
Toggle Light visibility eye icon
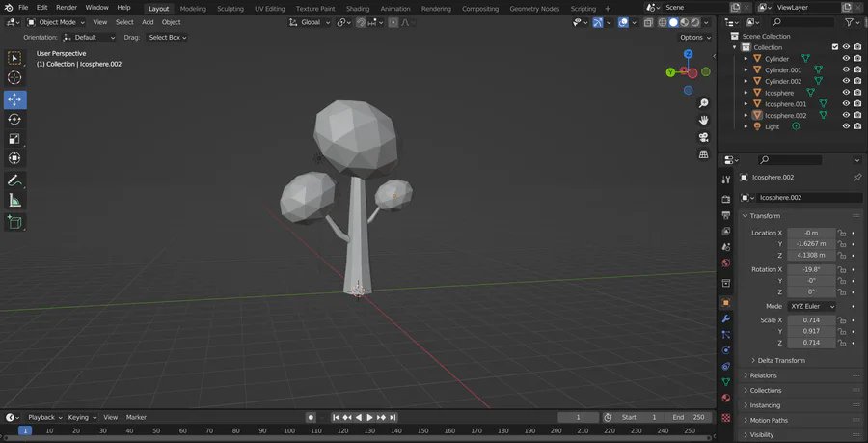[846, 126]
